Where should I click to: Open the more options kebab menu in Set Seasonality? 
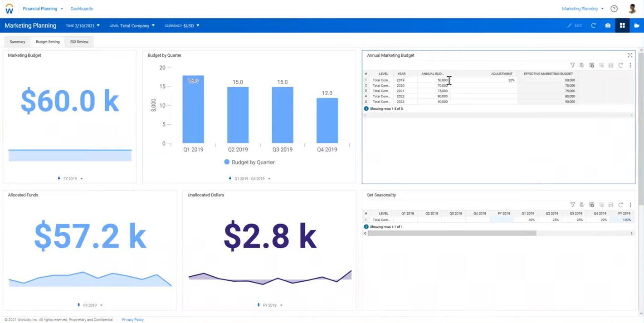click(630, 205)
